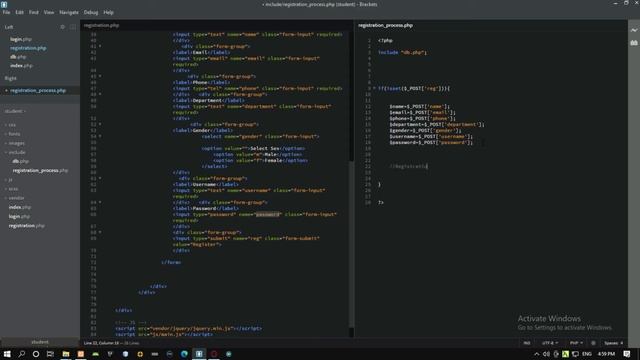
Task: Click the registration_process.php right pane header
Action: click(385, 25)
